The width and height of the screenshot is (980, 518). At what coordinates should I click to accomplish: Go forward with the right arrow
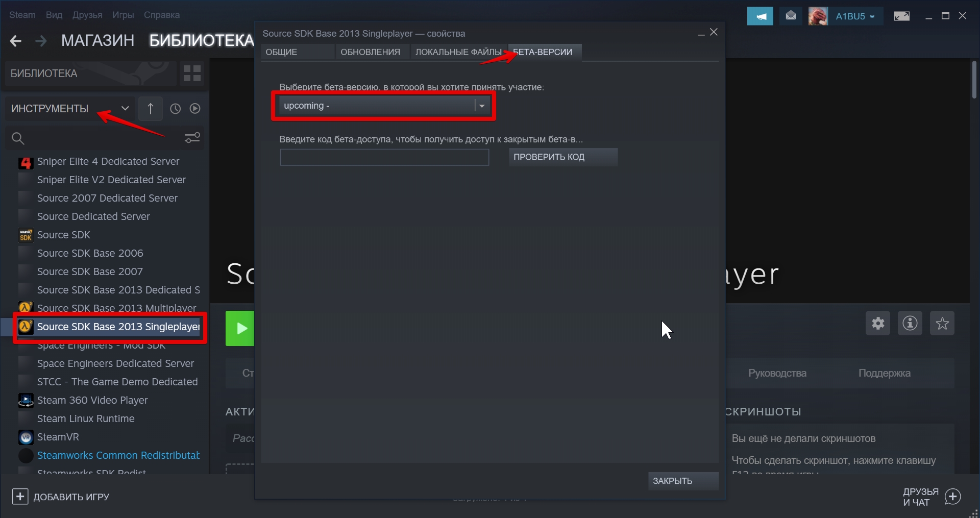pyautogui.click(x=41, y=41)
